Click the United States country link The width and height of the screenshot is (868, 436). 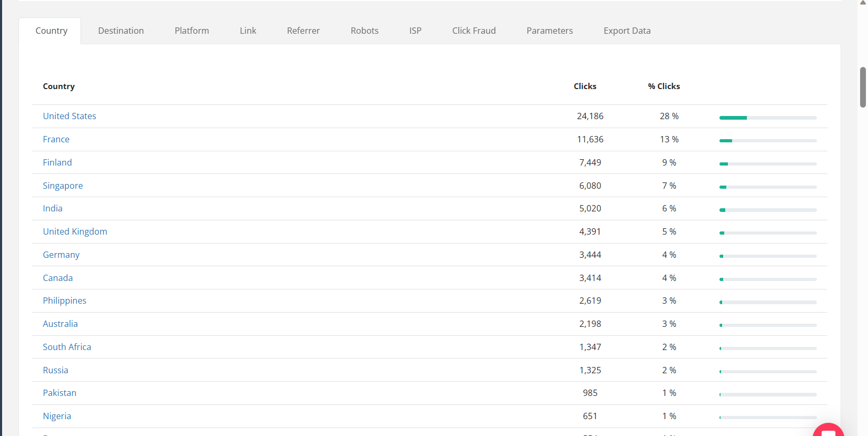click(x=70, y=116)
